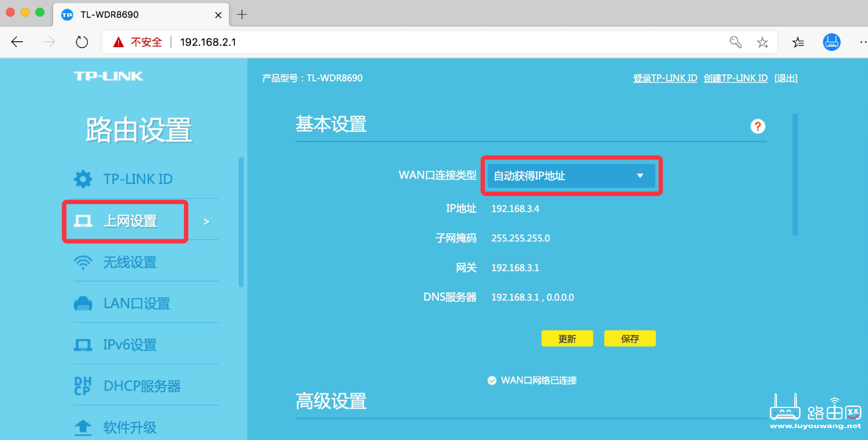The width and height of the screenshot is (868, 440).
Task: Add this page to favorites star
Action: 762,42
